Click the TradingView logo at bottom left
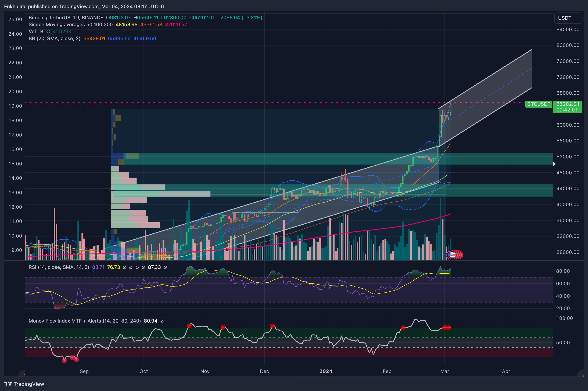 (24, 384)
